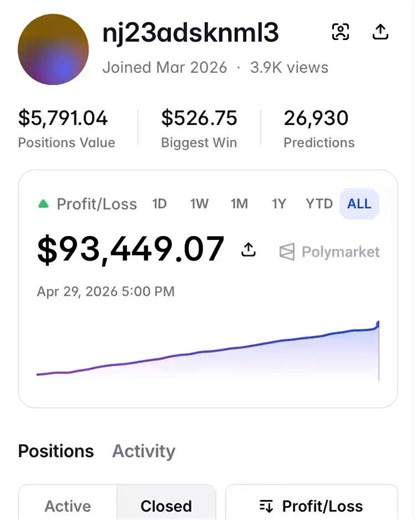
Task: Select the 1Y time range
Action: coord(279,204)
